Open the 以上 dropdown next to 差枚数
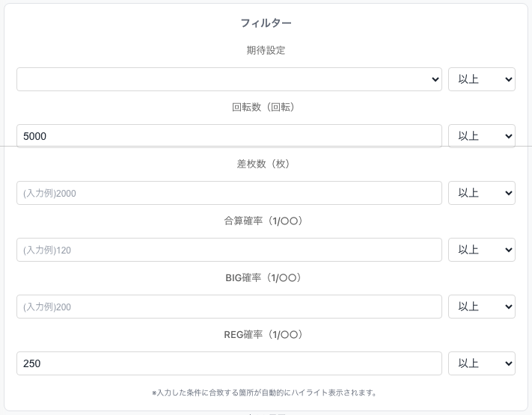 click(x=481, y=193)
